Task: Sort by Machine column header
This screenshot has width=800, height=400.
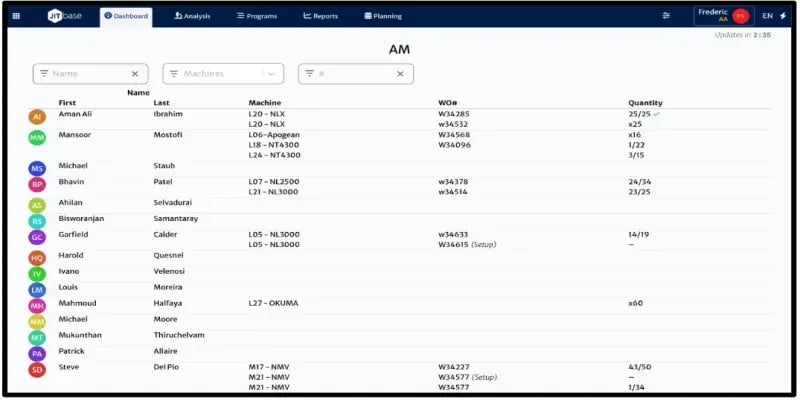Action: click(265, 103)
